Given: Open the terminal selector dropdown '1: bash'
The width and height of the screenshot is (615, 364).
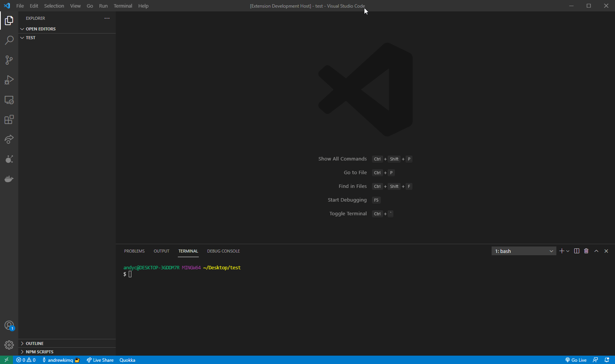Looking at the screenshot, I should 524,251.
